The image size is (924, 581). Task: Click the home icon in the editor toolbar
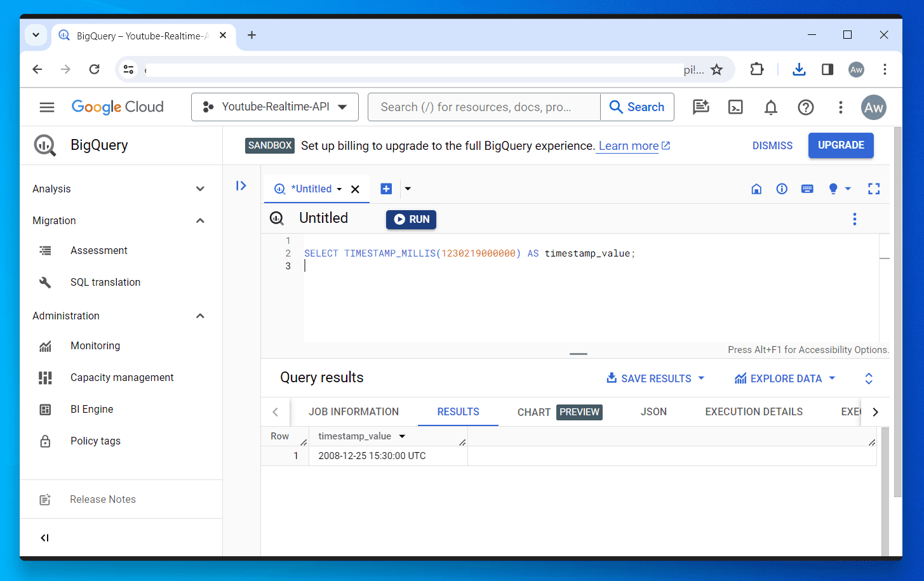tap(756, 189)
